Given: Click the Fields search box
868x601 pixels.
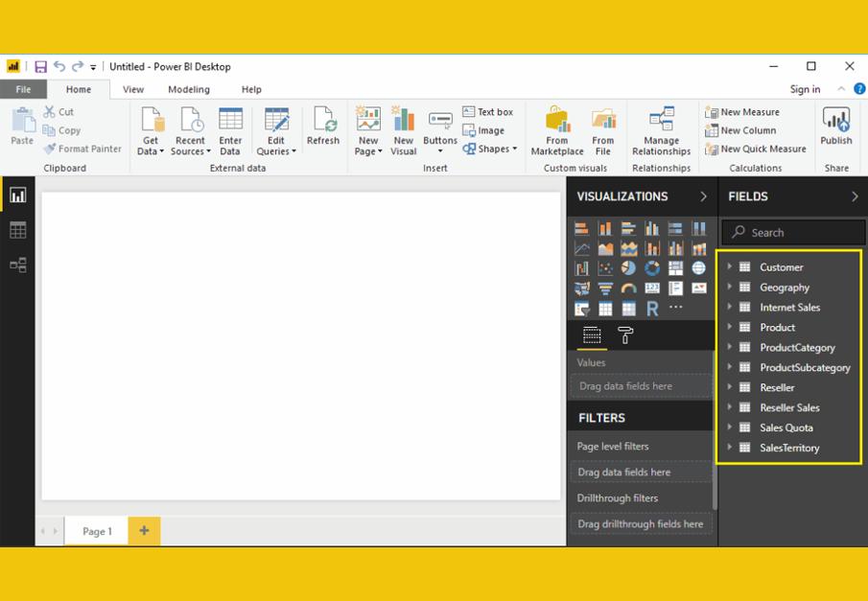Looking at the screenshot, I should 794,232.
